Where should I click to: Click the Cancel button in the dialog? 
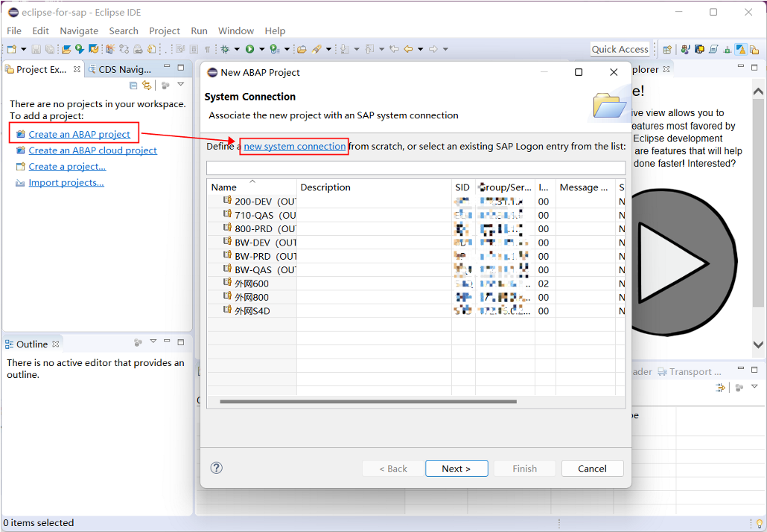592,469
